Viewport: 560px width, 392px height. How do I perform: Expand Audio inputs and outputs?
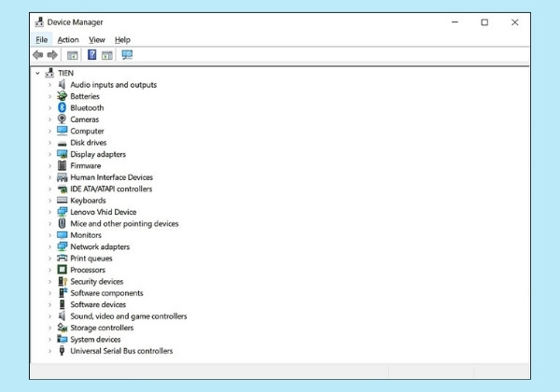coord(50,85)
